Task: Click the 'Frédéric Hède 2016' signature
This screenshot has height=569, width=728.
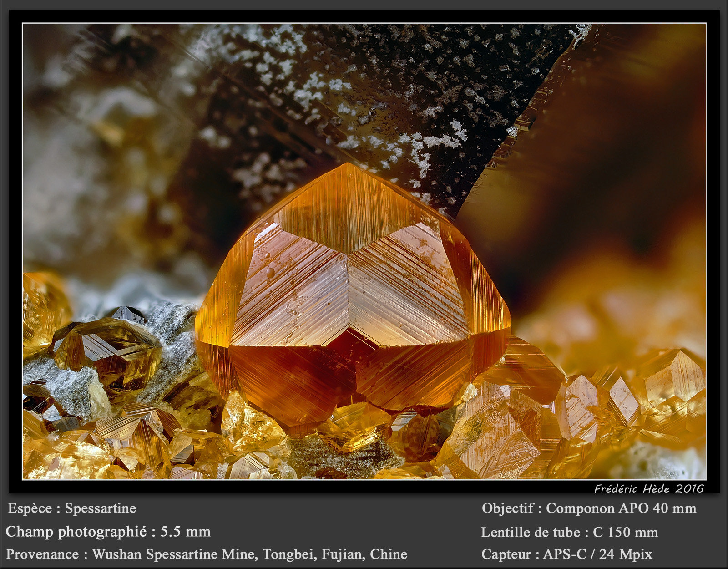Action: pos(649,489)
